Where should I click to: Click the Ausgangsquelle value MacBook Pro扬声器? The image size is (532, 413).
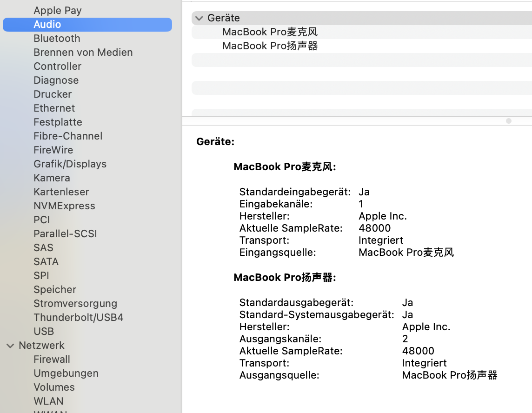pyautogui.click(x=450, y=375)
